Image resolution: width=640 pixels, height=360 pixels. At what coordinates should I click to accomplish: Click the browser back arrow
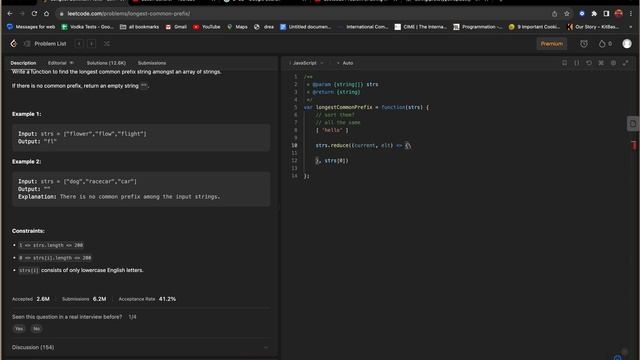10,13
